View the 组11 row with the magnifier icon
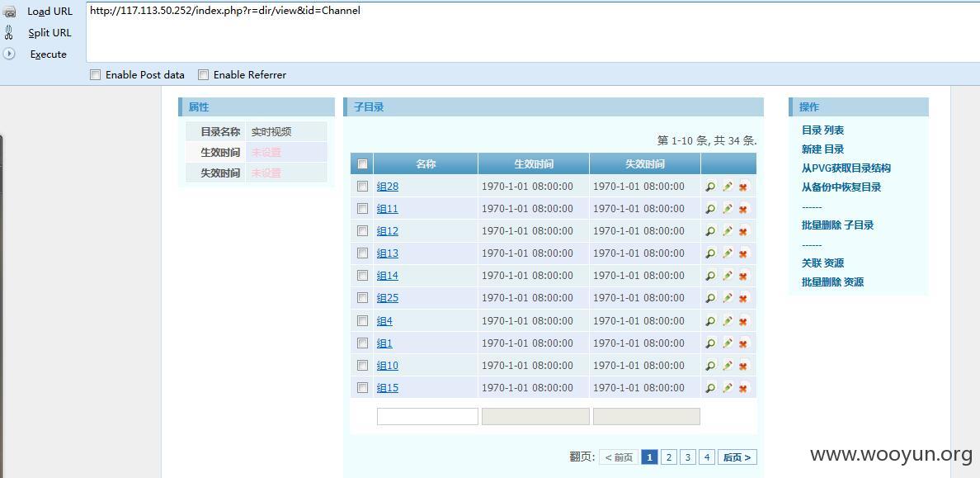The width and height of the screenshot is (980, 478). click(x=710, y=209)
